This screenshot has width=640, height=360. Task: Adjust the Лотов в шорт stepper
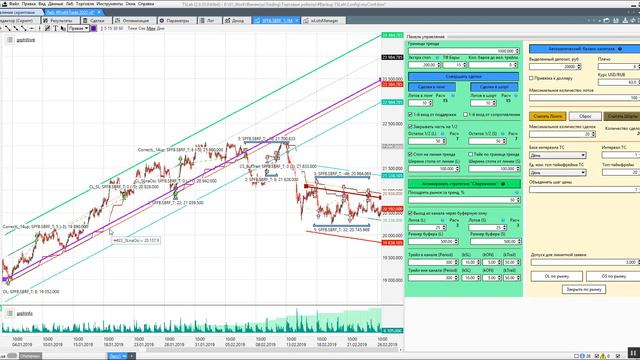[493, 103]
